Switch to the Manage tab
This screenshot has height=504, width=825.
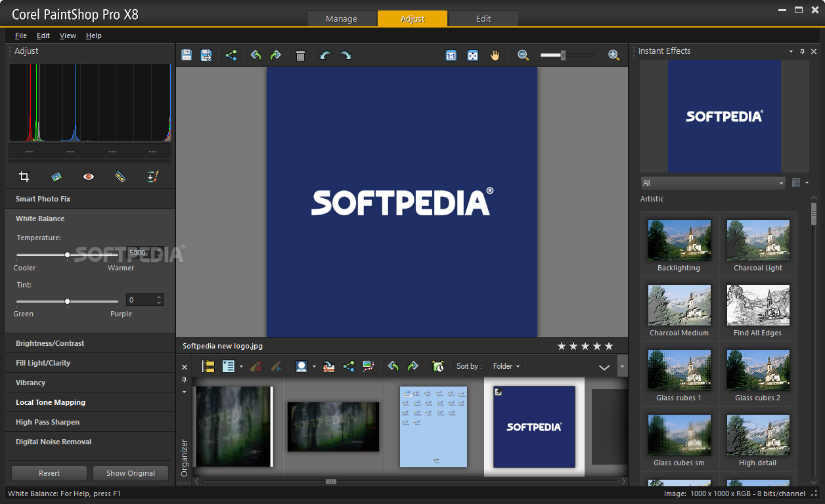click(342, 18)
